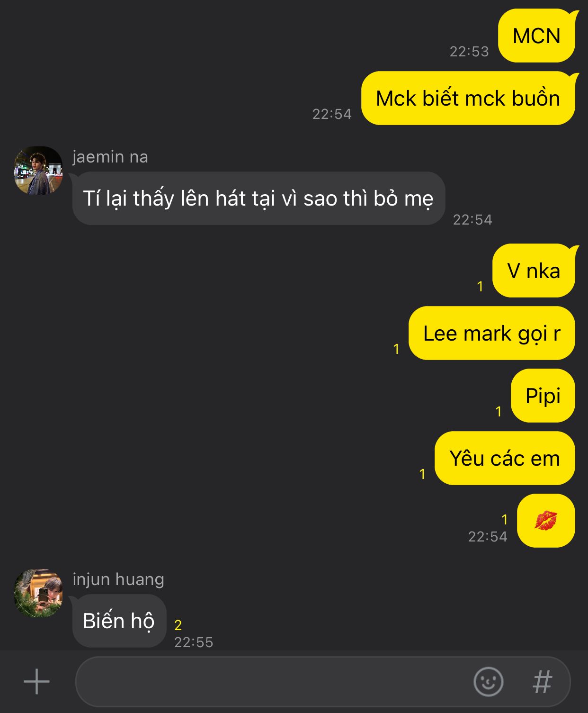Tap unread count 2 beside 'Biến hộ'
Screen dimensions: 588x713
pyautogui.click(x=178, y=625)
